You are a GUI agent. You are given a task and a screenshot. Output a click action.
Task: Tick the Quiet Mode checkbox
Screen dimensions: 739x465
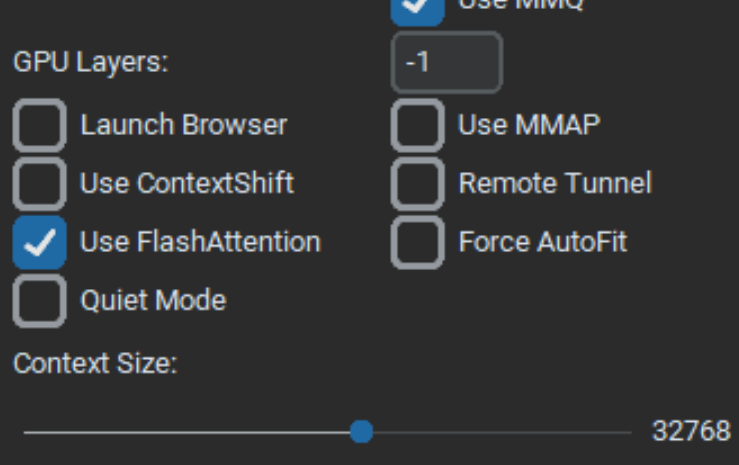pos(40,301)
